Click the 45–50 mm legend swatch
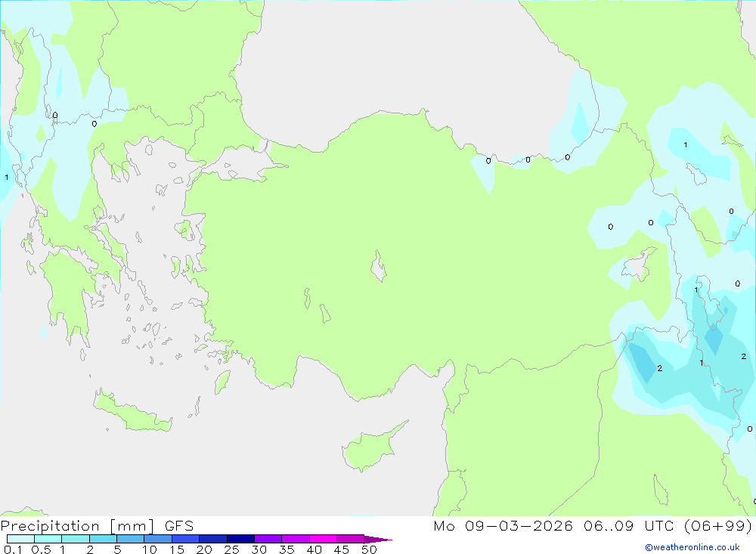756x554 pixels. point(351,539)
